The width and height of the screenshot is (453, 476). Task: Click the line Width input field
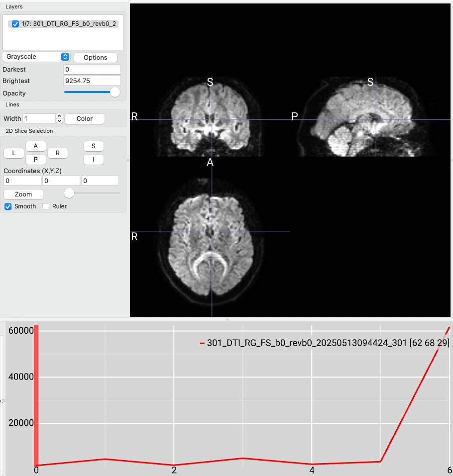(39, 118)
